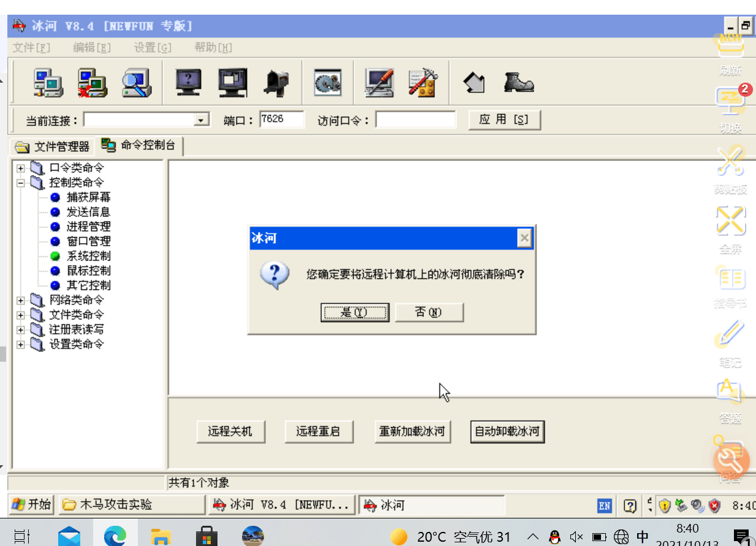
Task: Click the EN language indicator in tray
Action: (x=604, y=506)
